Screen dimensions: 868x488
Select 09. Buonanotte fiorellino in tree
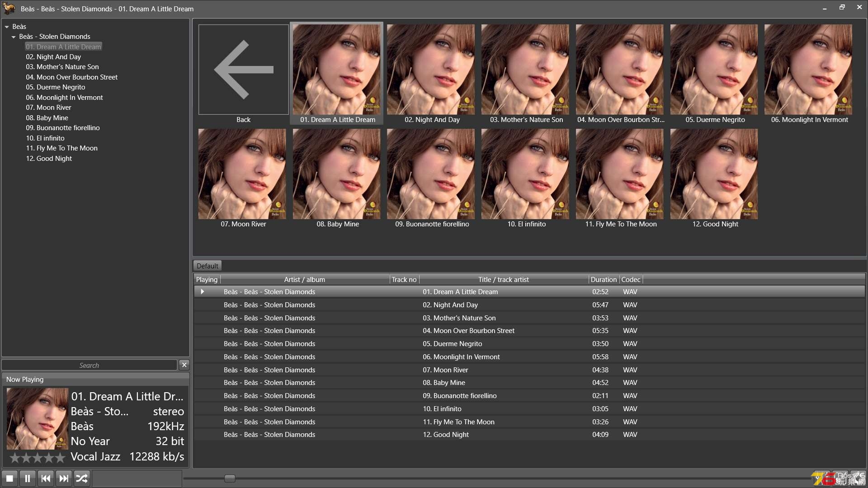click(x=63, y=128)
